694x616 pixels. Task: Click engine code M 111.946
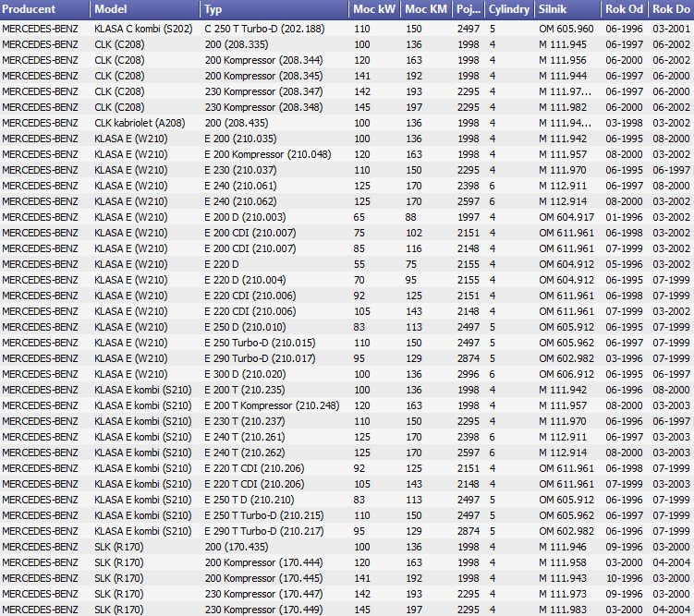click(x=563, y=547)
